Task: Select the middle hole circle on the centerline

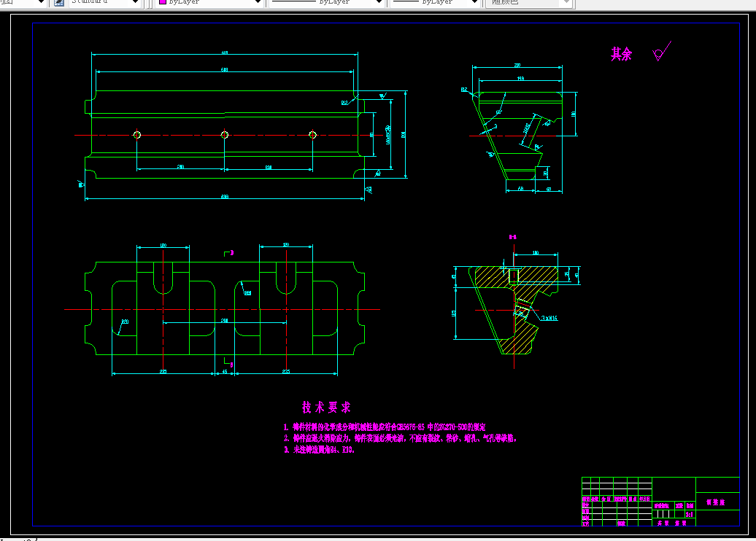Action: click(x=225, y=135)
